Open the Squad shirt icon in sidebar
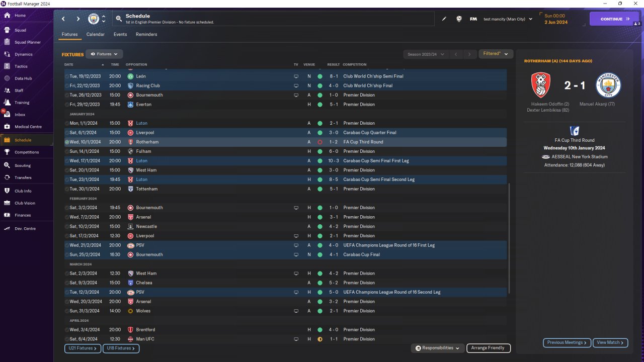This screenshot has width=644, height=362. point(7,30)
